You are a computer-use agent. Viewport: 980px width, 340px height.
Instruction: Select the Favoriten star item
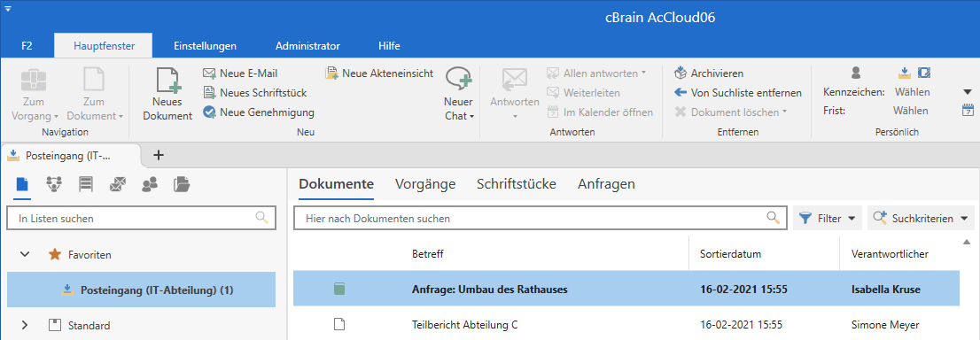pos(80,255)
